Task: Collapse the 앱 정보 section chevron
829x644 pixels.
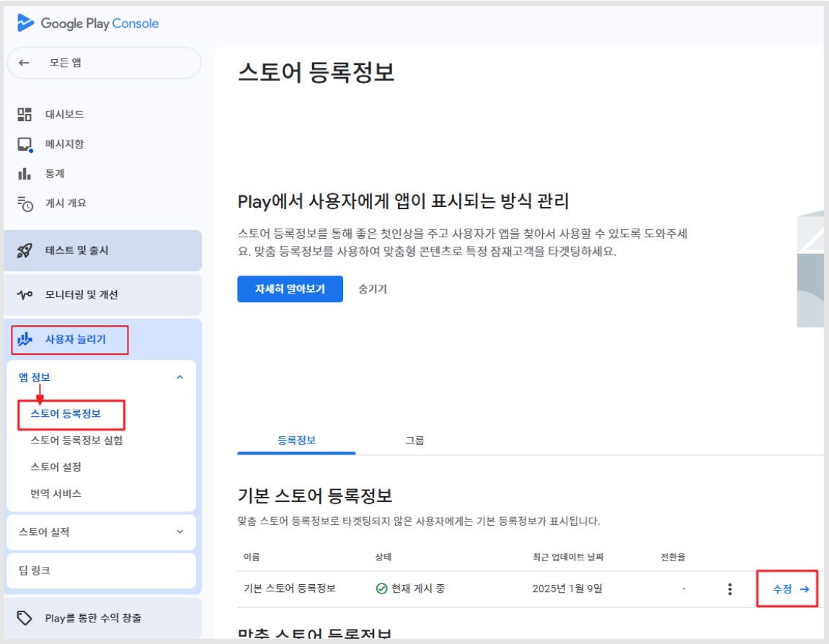Action: [179, 377]
